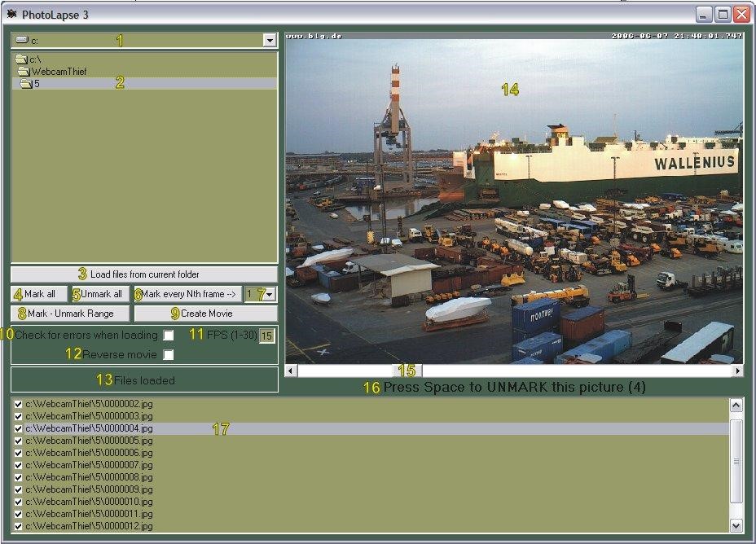Click Mark - Unmark Range button
Image resolution: width=756 pixels, height=544 pixels.
coord(71,314)
